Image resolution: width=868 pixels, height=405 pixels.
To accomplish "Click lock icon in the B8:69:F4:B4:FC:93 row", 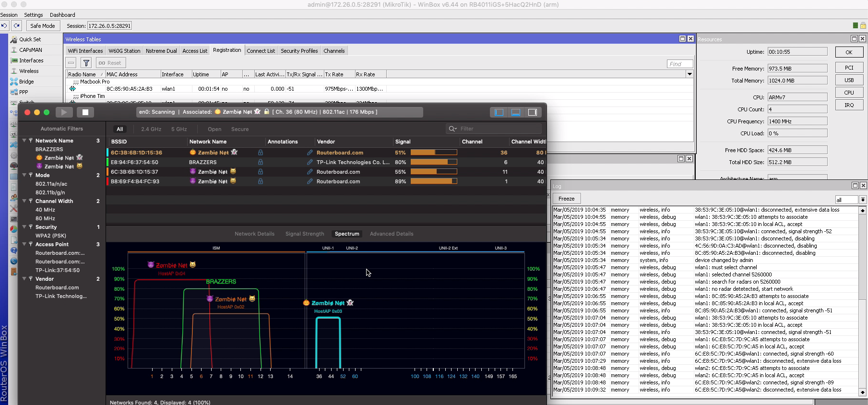I will [x=260, y=181].
